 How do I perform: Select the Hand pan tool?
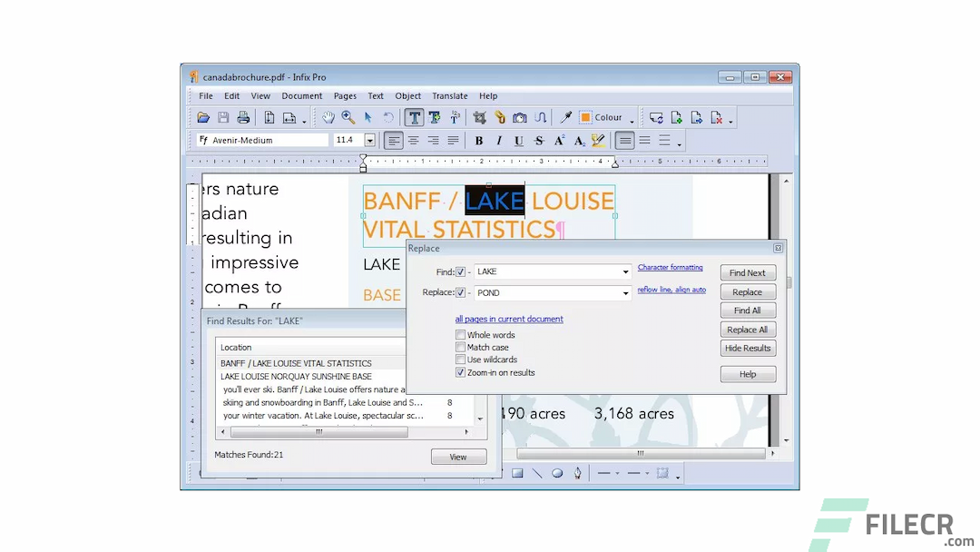coord(330,117)
